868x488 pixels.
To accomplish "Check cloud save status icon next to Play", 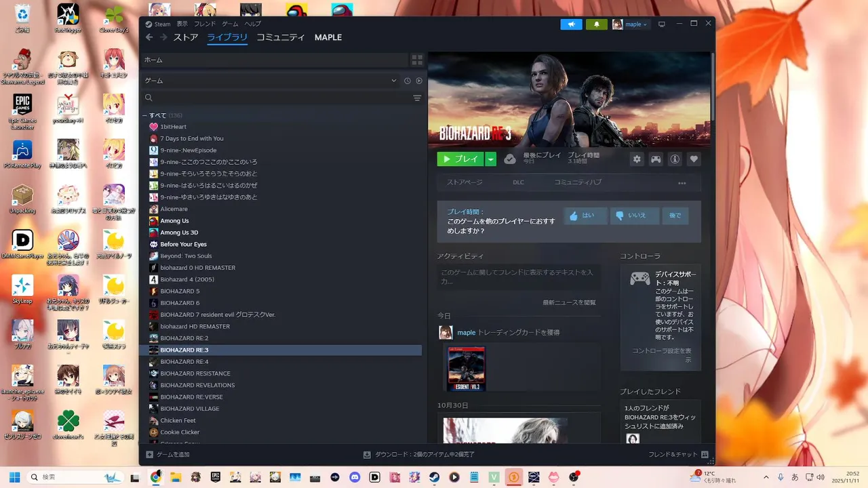I will [510, 159].
